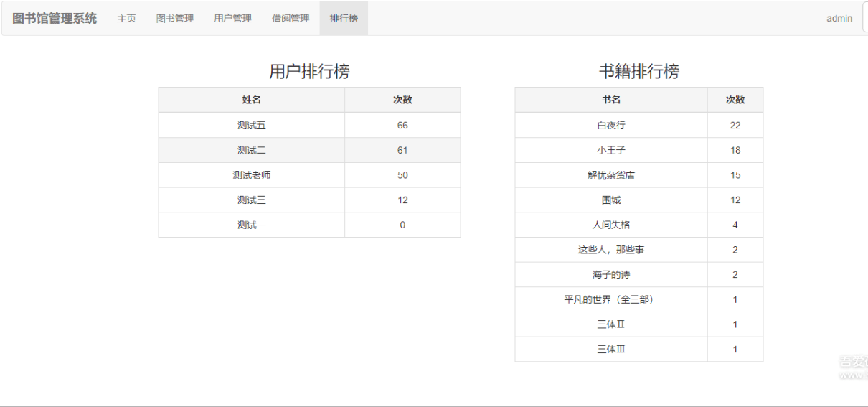Click the 测试老师 user name
Viewport: 868px width, 407px height.
[251, 175]
